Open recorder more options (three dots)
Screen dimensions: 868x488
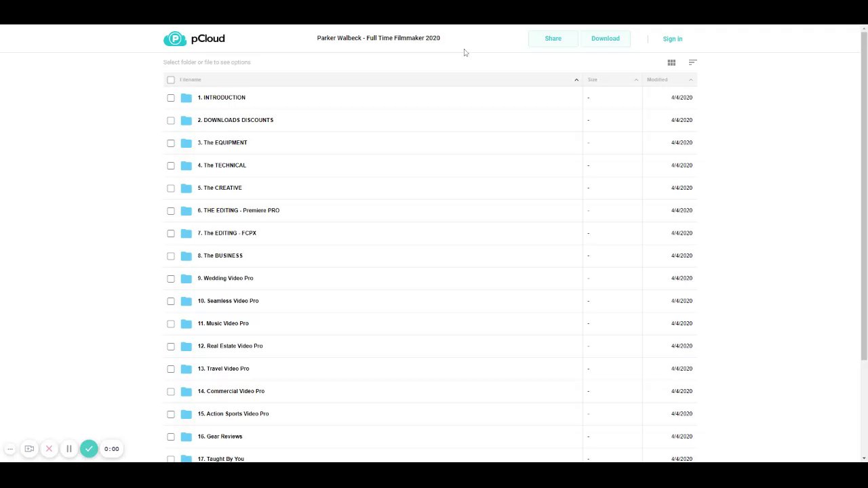coord(10,449)
